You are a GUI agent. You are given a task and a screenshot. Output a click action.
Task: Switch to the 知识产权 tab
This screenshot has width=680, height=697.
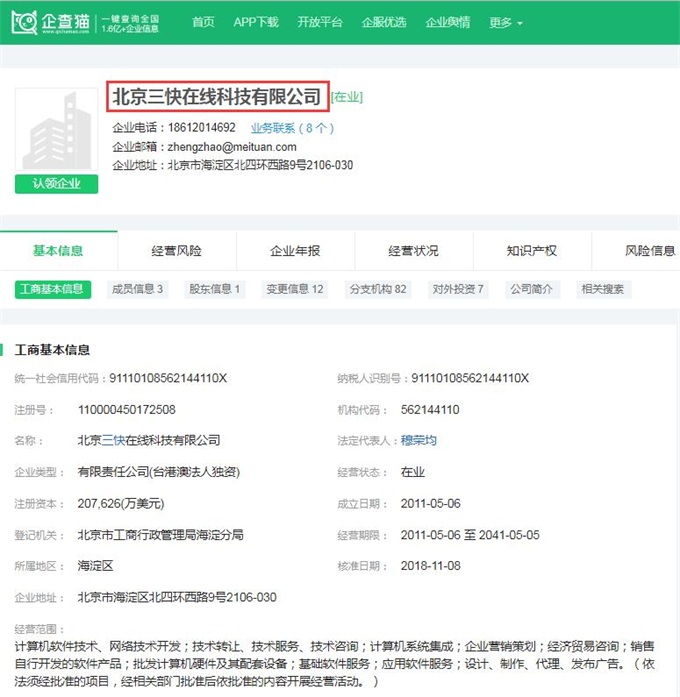[532, 251]
